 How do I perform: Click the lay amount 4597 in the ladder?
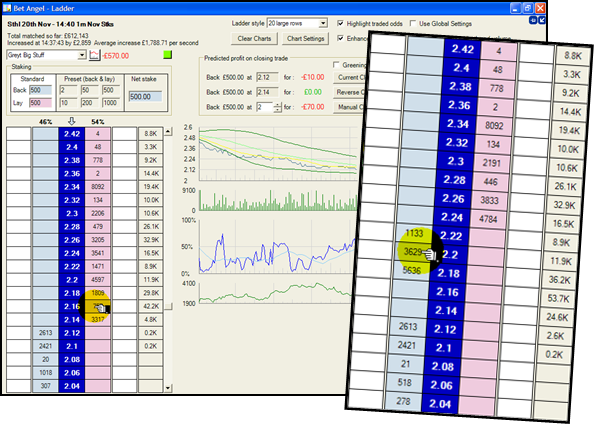(x=98, y=280)
